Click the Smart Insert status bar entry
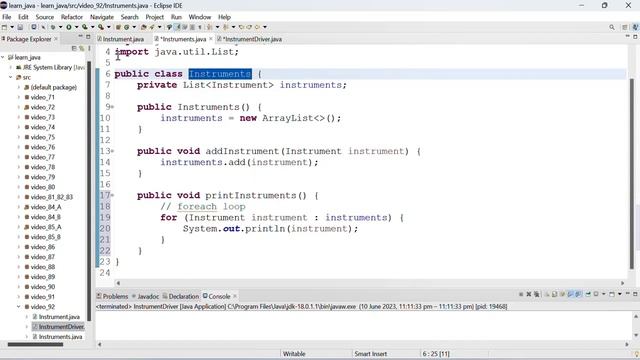The height and width of the screenshot is (360, 640). [371, 354]
